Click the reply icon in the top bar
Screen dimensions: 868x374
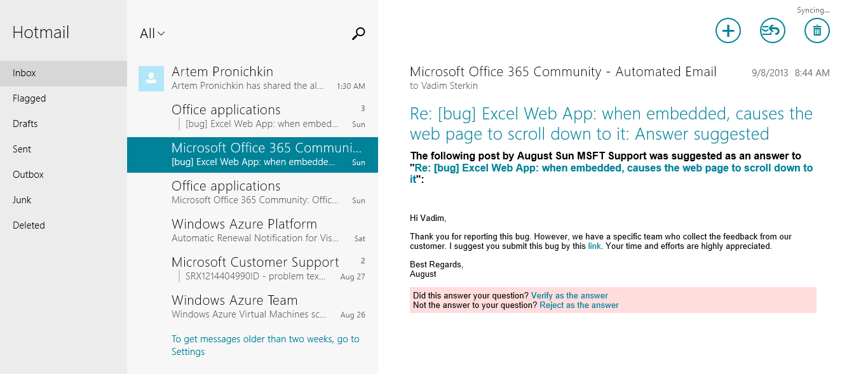tap(773, 30)
